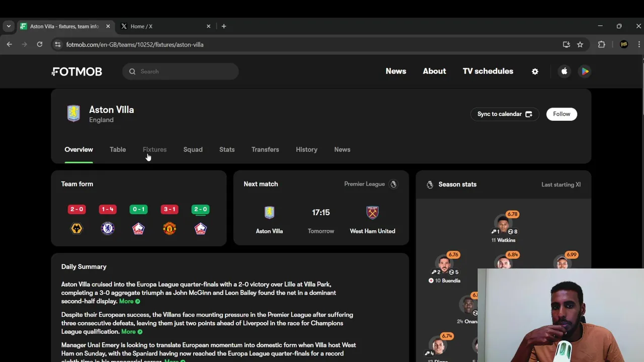Close the Aston Villa fixtures tab
This screenshot has width=644, height=362.
(108, 26)
